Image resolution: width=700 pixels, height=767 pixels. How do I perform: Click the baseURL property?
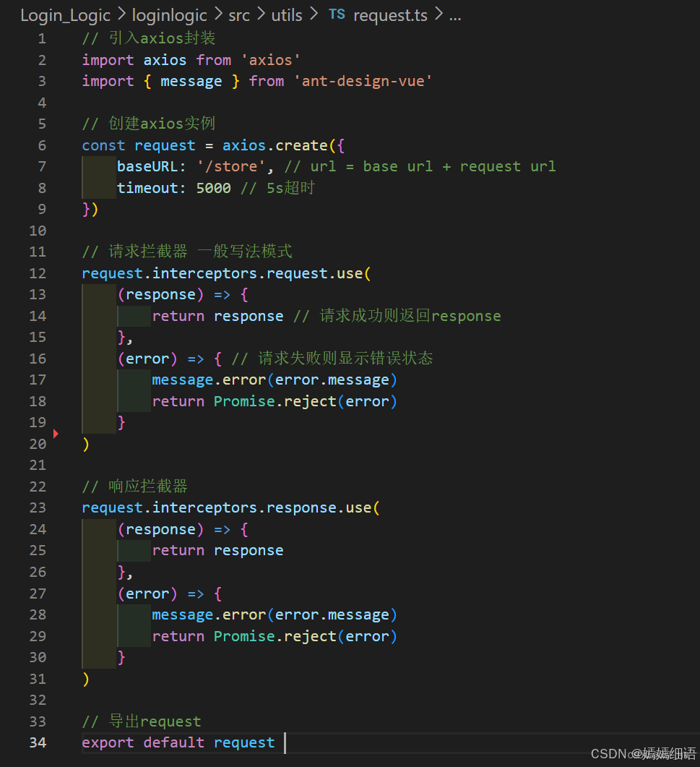pos(147,166)
